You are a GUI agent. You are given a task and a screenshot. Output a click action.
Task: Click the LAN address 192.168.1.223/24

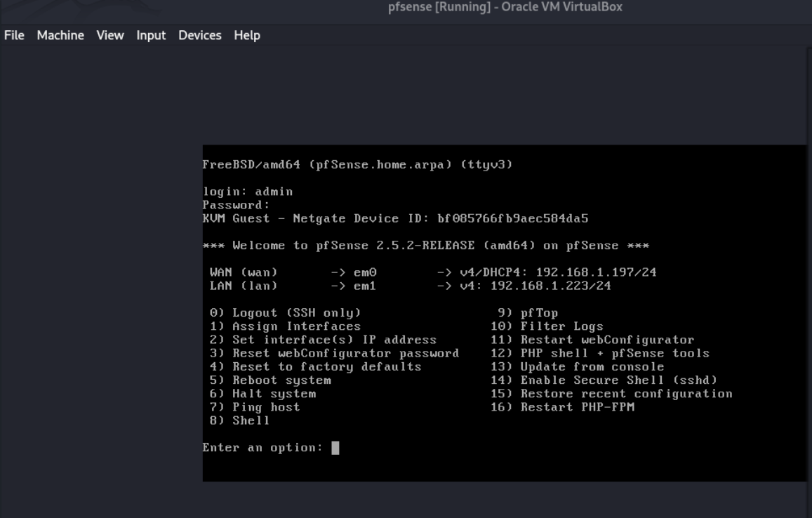pos(550,286)
